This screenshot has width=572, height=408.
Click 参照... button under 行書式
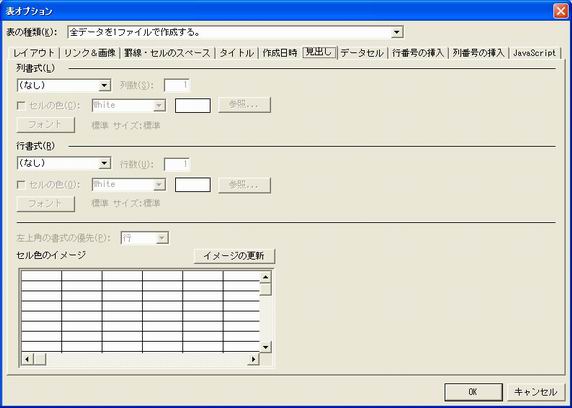point(244,185)
